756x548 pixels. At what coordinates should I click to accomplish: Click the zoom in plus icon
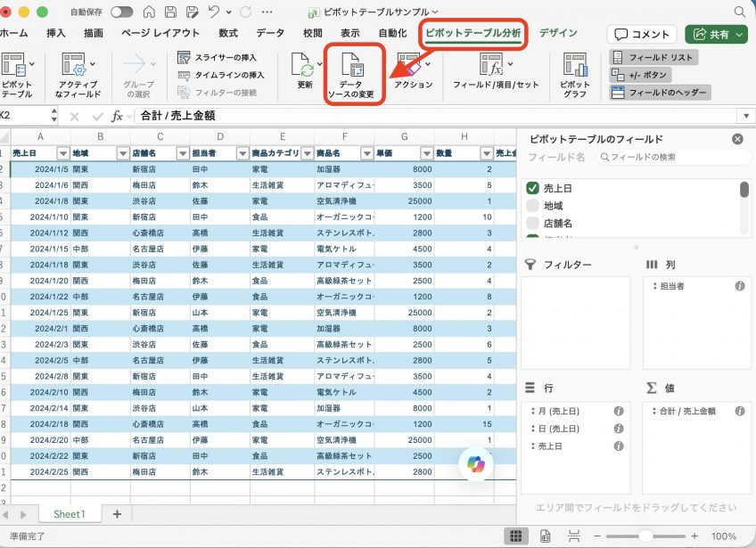click(694, 536)
